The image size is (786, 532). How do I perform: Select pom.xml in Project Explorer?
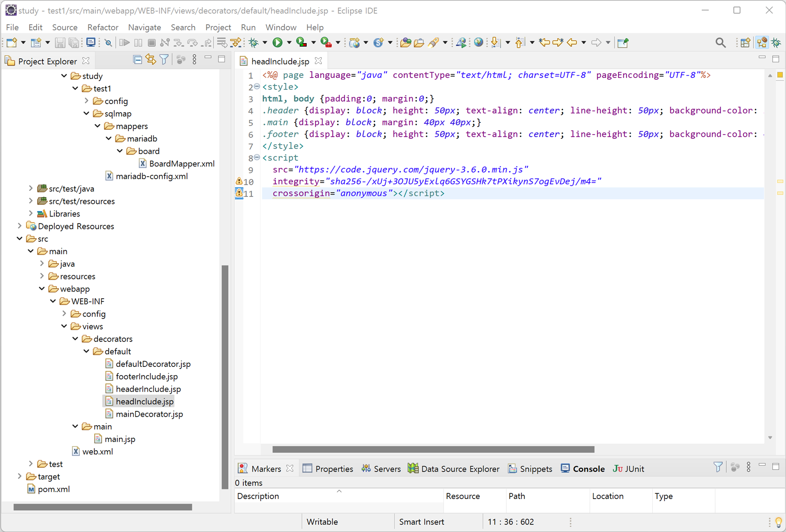53,489
